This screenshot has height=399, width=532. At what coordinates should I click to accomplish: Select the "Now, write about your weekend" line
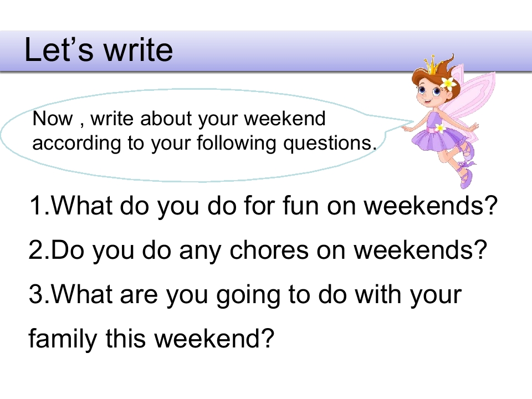click(179, 119)
